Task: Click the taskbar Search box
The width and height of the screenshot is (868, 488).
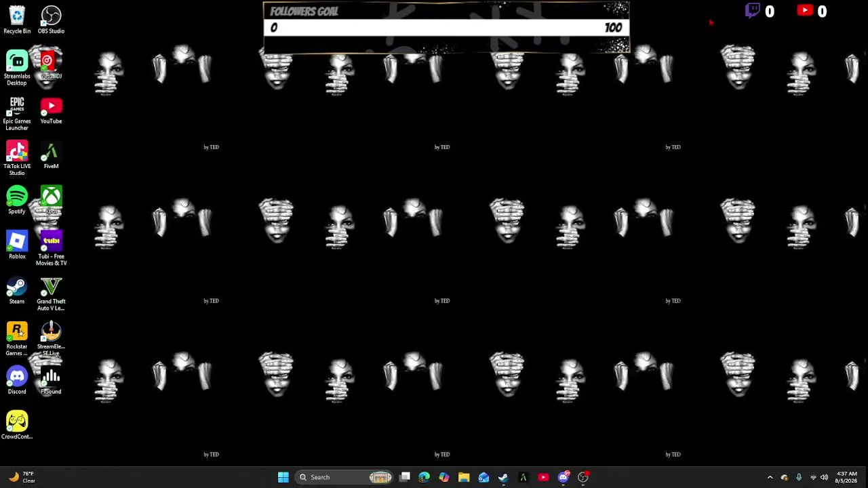Action: 345,477
